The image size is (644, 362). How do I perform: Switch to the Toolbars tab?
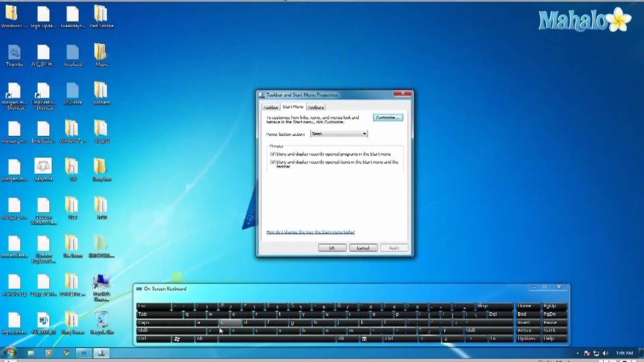coord(316,107)
